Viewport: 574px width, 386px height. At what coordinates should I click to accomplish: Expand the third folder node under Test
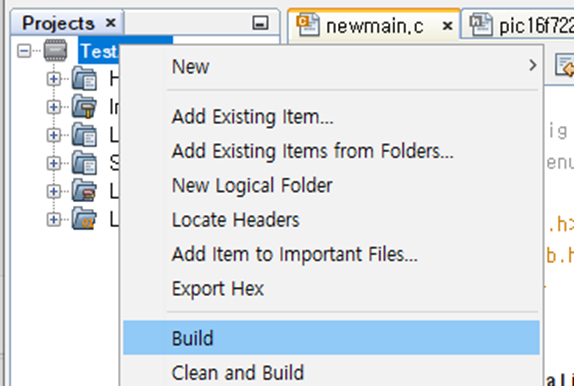[53, 135]
